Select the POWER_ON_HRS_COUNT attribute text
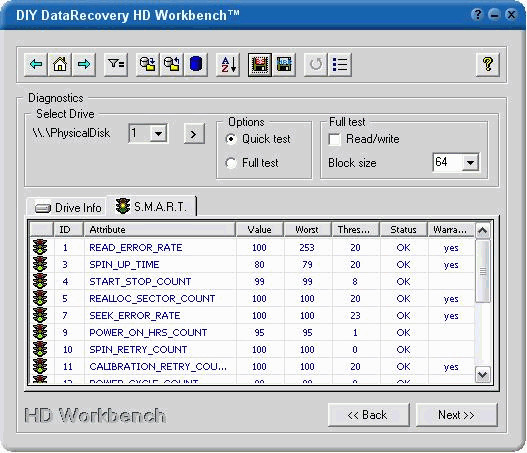527x453 pixels. tap(148, 333)
